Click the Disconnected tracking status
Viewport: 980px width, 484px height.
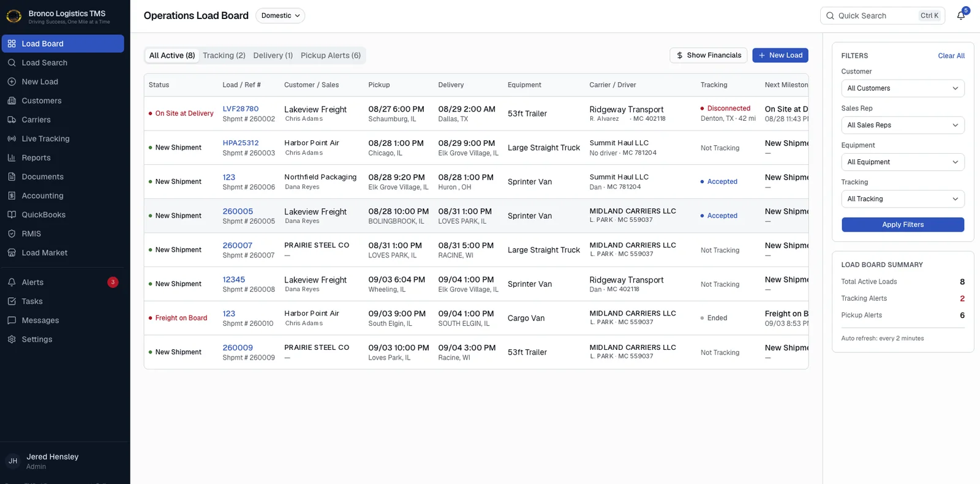tap(725, 108)
